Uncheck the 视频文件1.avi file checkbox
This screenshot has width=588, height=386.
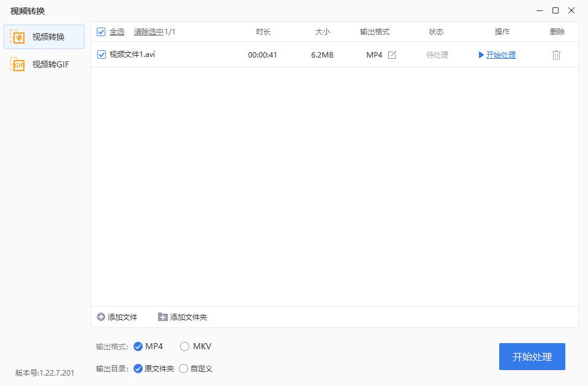tap(102, 55)
